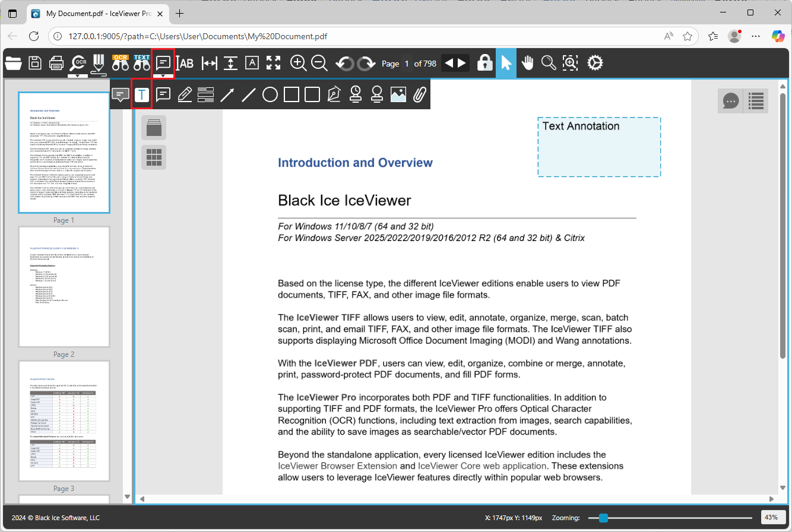Click the Text Annotation box on page
The width and height of the screenshot is (792, 532).
tap(599, 147)
